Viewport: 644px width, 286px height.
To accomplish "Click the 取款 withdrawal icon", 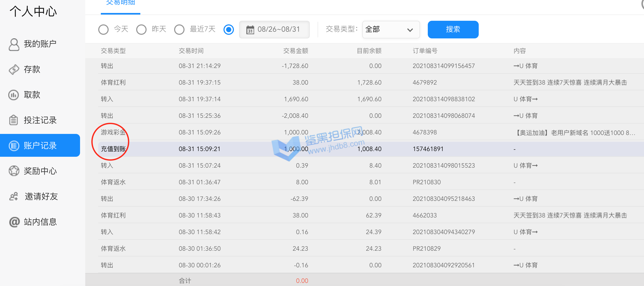I will click(14, 95).
